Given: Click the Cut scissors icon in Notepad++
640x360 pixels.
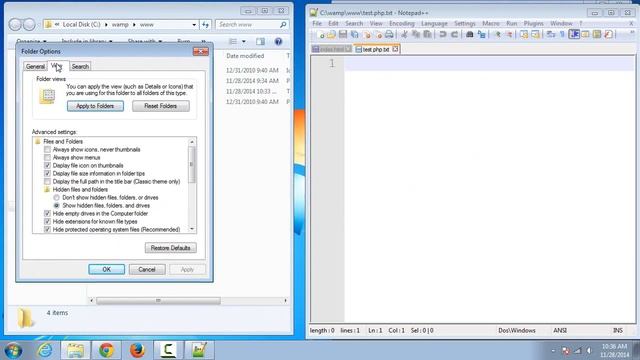Looking at the screenshot, I should 404,35.
